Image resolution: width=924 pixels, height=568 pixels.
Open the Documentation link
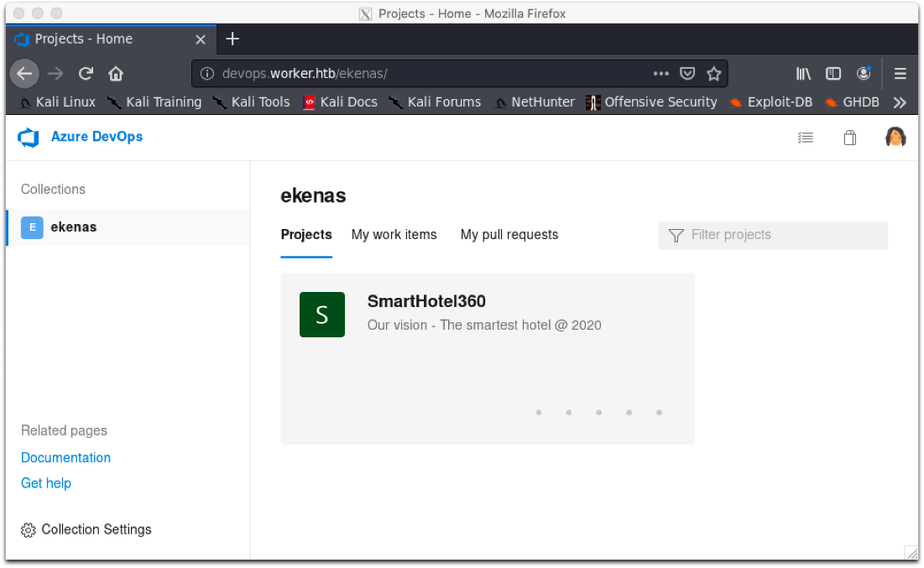(x=66, y=458)
